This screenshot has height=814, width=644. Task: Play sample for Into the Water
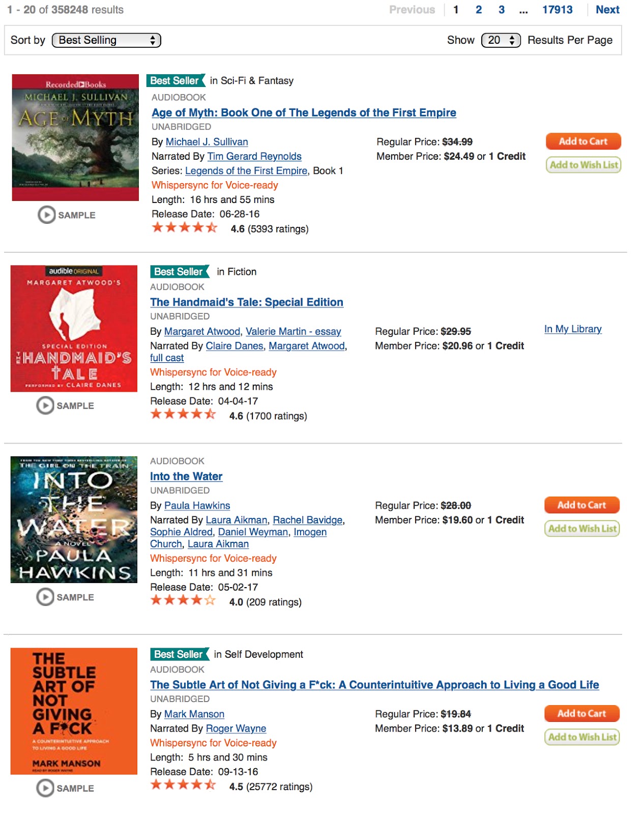[x=65, y=597]
